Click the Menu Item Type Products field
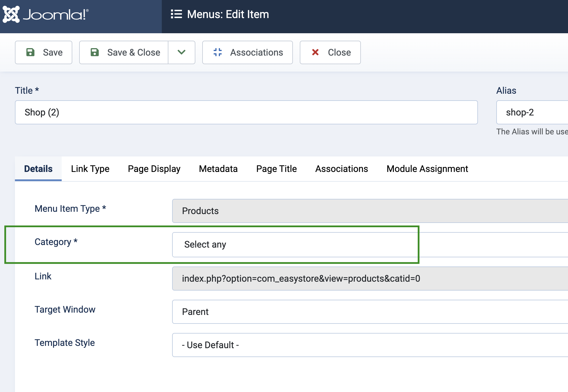This screenshot has width=568, height=392. tap(370, 211)
